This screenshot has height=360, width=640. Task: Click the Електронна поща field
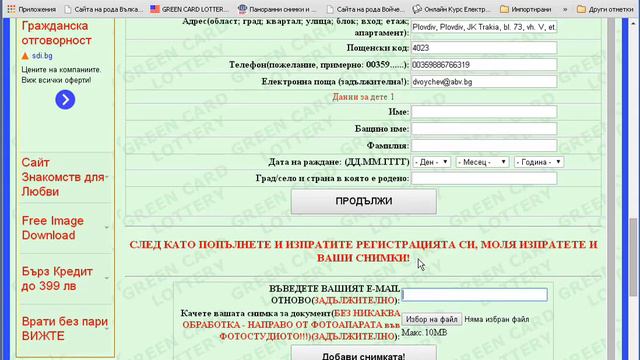coord(484,82)
